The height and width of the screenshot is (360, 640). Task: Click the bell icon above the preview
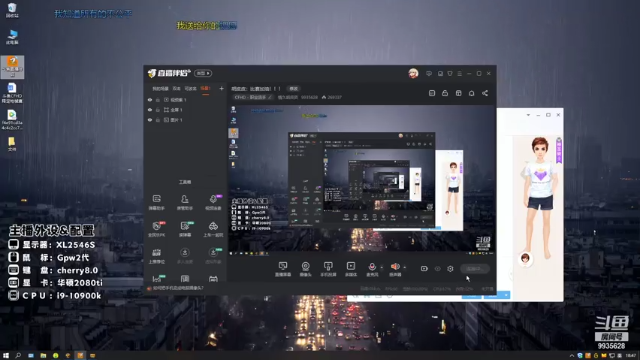(x=471, y=93)
